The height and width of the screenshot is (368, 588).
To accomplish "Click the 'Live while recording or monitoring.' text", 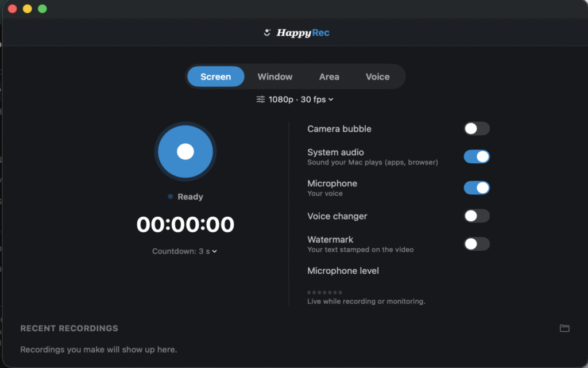I will (366, 301).
